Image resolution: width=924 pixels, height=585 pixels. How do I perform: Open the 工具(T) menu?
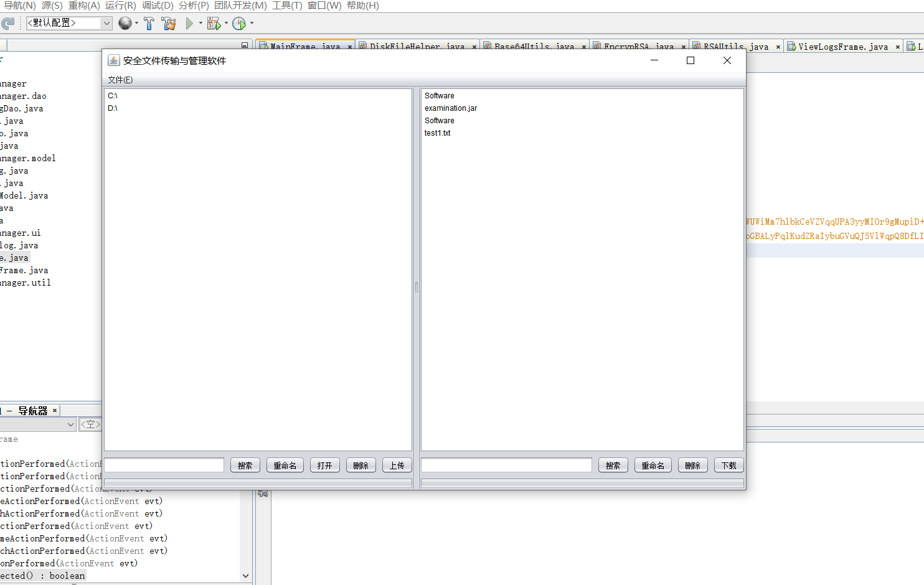tap(287, 6)
